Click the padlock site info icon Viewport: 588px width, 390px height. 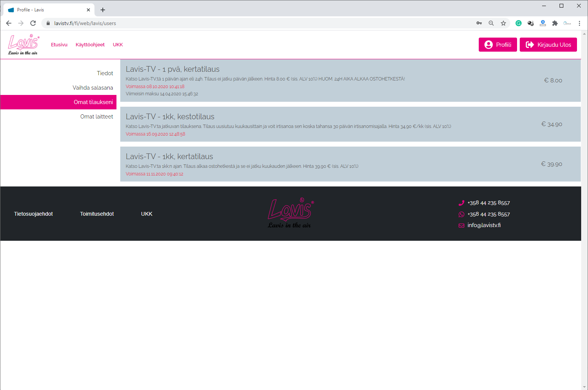coord(48,23)
